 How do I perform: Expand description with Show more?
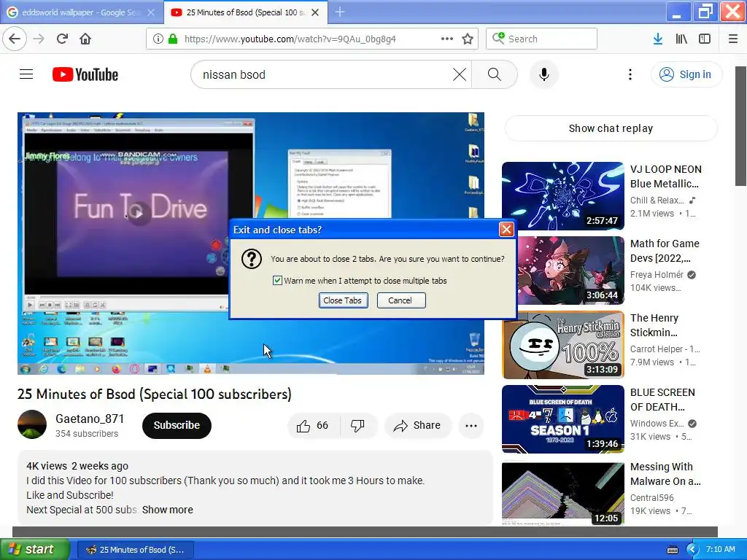coord(168,510)
